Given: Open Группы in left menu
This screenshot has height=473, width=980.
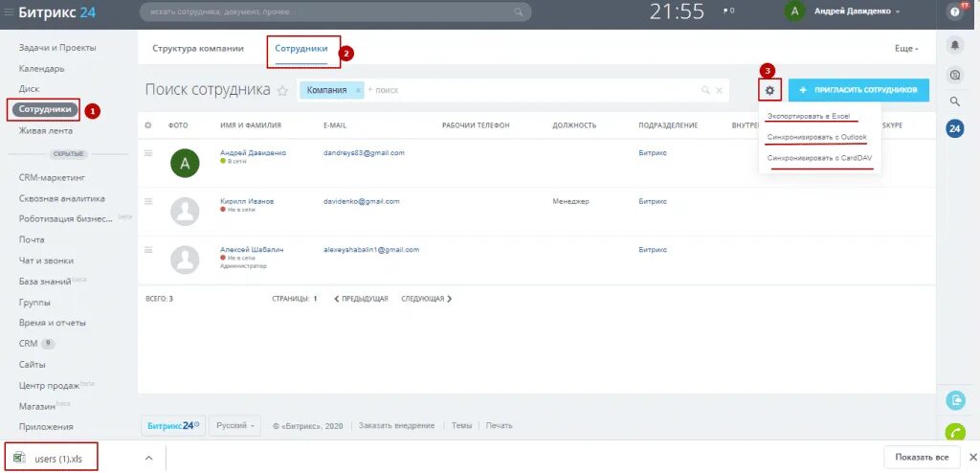Looking at the screenshot, I should 35,303.
